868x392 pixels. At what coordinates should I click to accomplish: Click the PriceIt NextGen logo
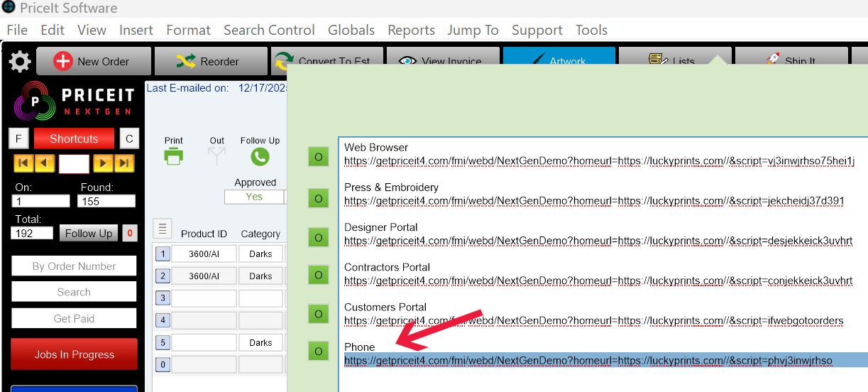coord(74,101)
